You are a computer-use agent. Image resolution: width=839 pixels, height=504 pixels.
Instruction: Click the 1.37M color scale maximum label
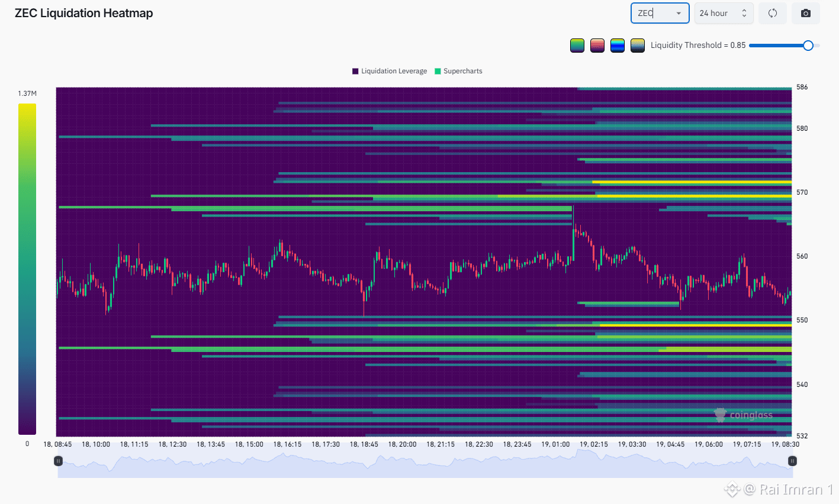[x=27, y=93]
